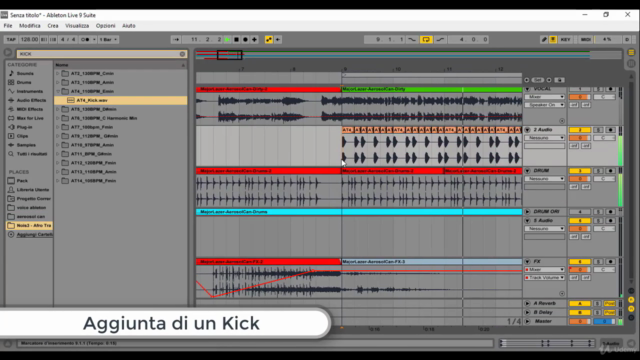Screen dimensions: 640x360
Task: Select Tutti i risultati search category
Action: coord(31,154)
